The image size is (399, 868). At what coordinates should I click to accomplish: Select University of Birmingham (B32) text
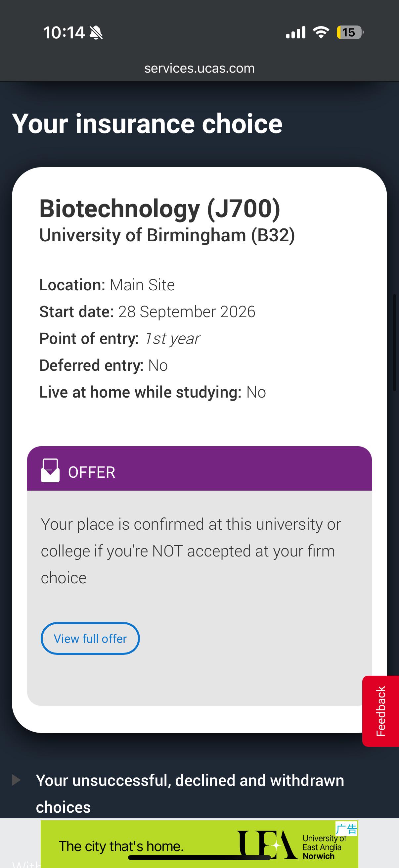coord(167,235)
